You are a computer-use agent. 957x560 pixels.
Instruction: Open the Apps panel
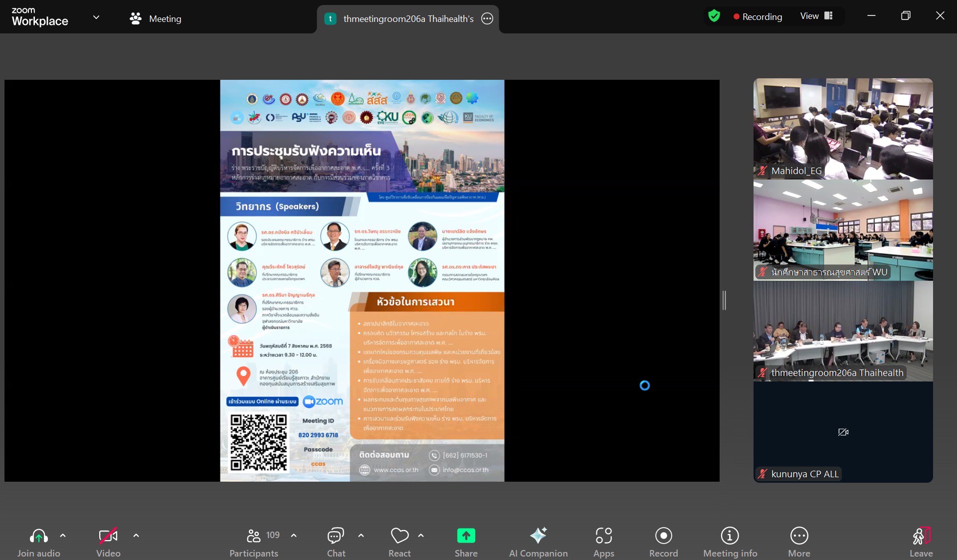coord(603,542)
